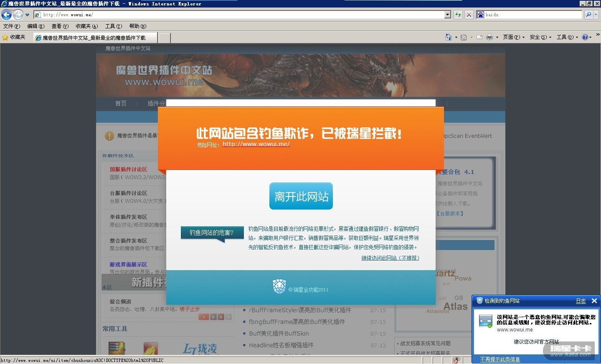601x364 pixels.
Task: Click 不再提示此类信息 link
Action: click(500, 359)
